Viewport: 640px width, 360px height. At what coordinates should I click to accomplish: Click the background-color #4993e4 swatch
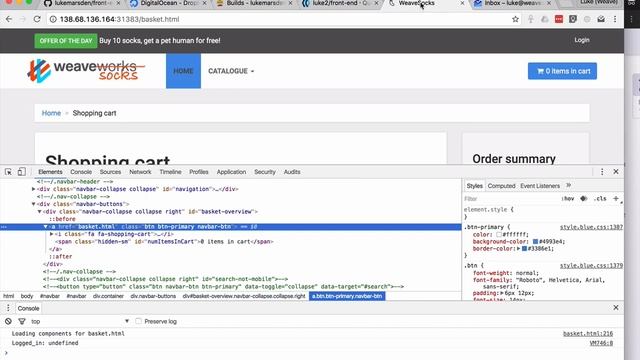coord(535,242)
